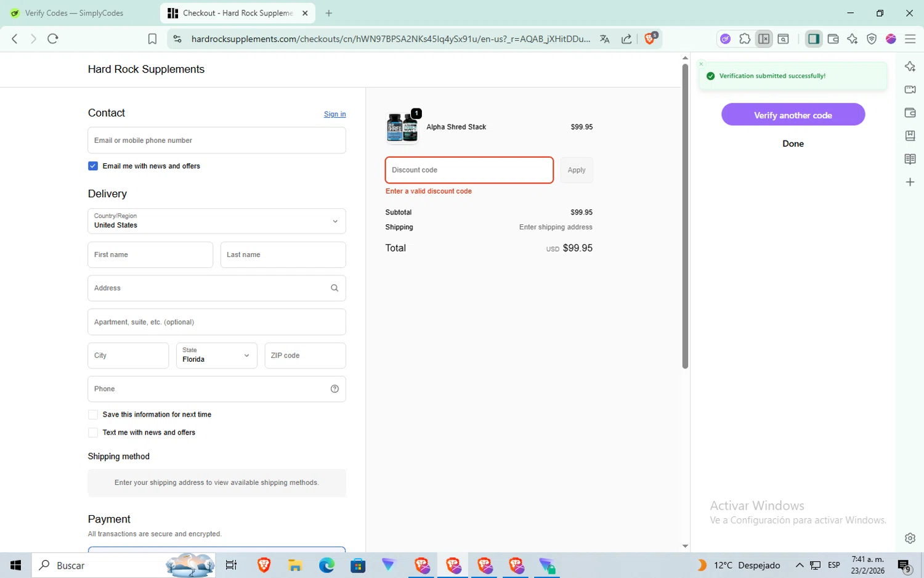This screenshot has width=924, height=578.
Task: Click the Sign in link
Action: point(334,114)
